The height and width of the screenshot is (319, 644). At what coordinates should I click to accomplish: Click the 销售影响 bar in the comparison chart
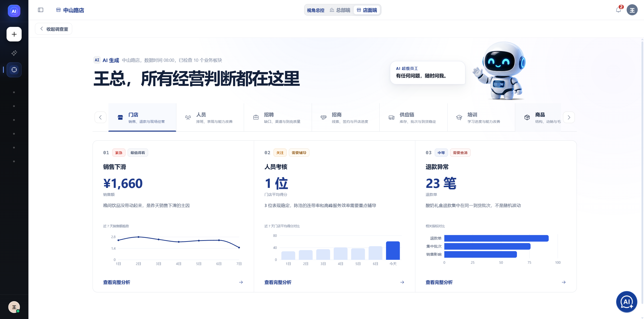click(x=480, y=254)
